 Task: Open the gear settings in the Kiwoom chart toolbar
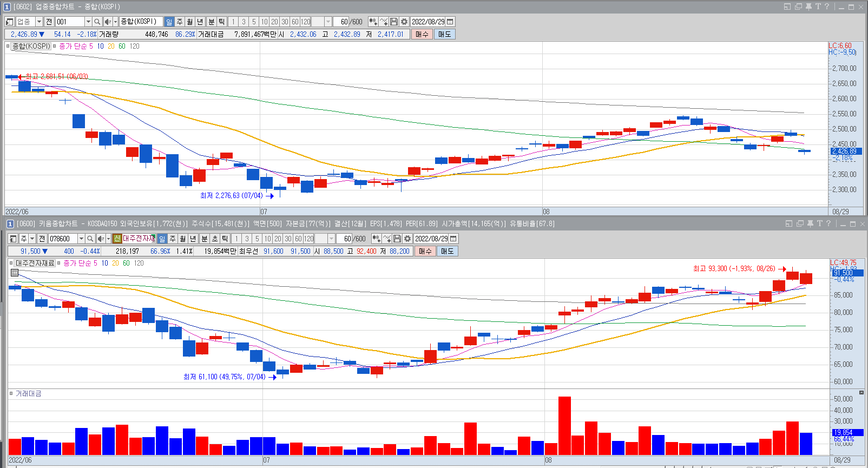407,239
